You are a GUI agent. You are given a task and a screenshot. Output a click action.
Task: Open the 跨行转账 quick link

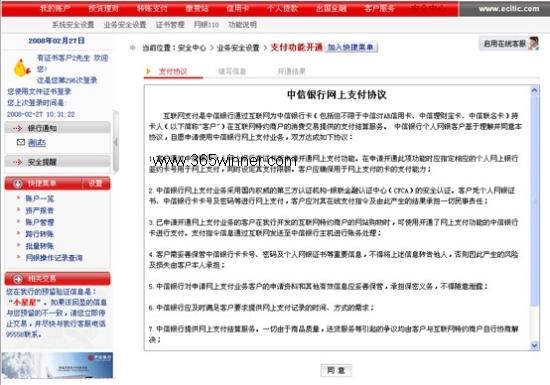[x=40, y=234]
